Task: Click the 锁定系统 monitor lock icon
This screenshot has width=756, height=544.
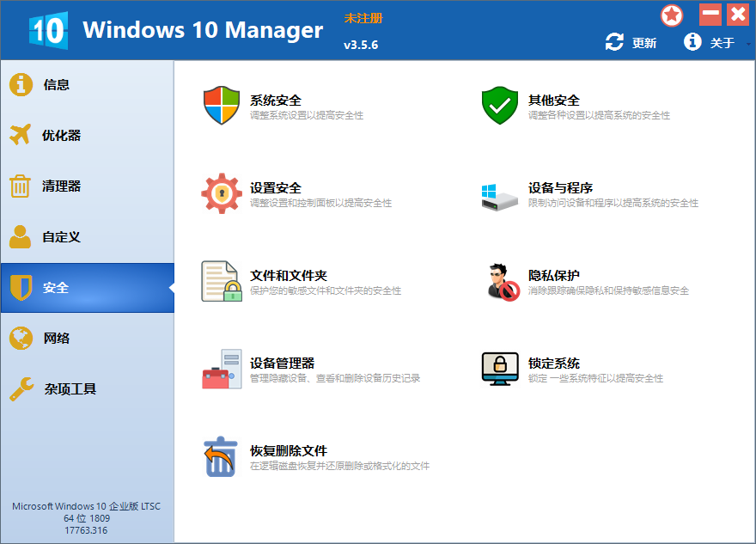Action: [501, 370]
